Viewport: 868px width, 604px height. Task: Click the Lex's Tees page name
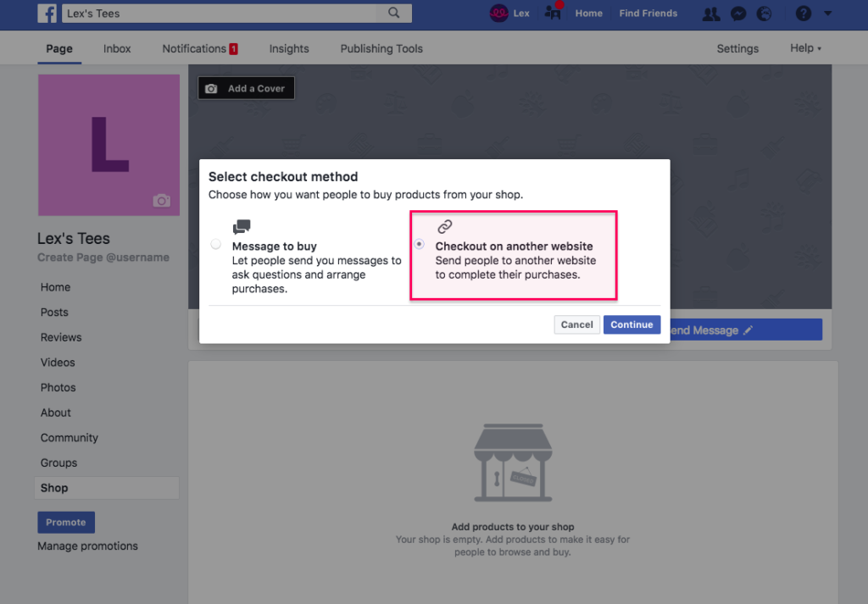pyautogui.click(x=74, y=238)
